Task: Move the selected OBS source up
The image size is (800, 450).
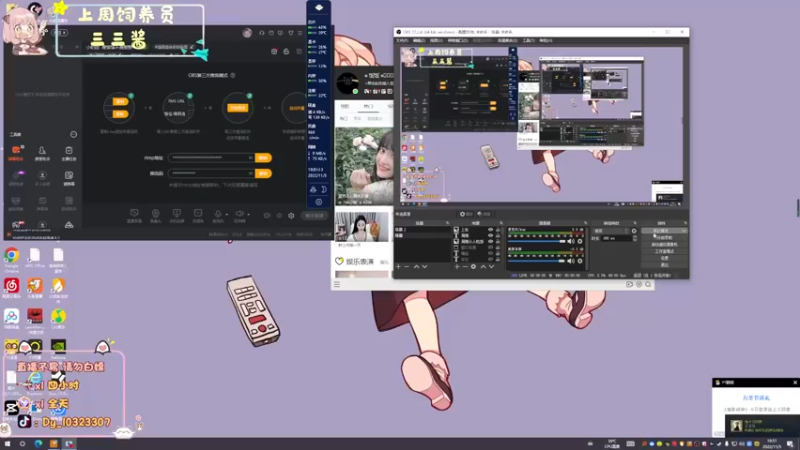Action: 483,267
